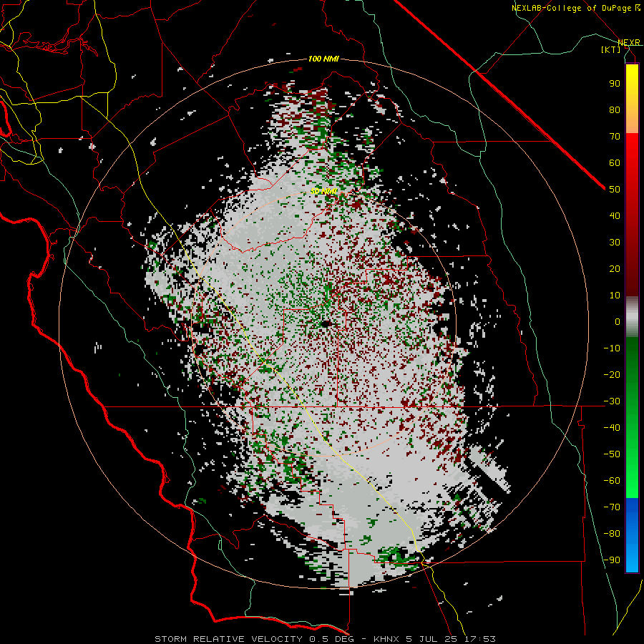Click the 50 value on the velocity scale

(x=615, y=190)
